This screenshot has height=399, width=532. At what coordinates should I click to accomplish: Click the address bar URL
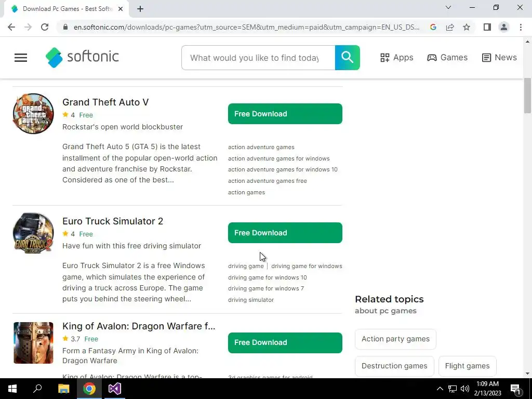point(247,27)
